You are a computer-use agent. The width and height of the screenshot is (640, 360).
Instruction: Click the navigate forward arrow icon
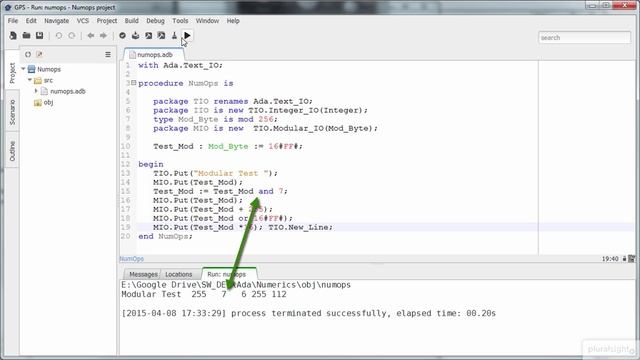coord(104,36)
